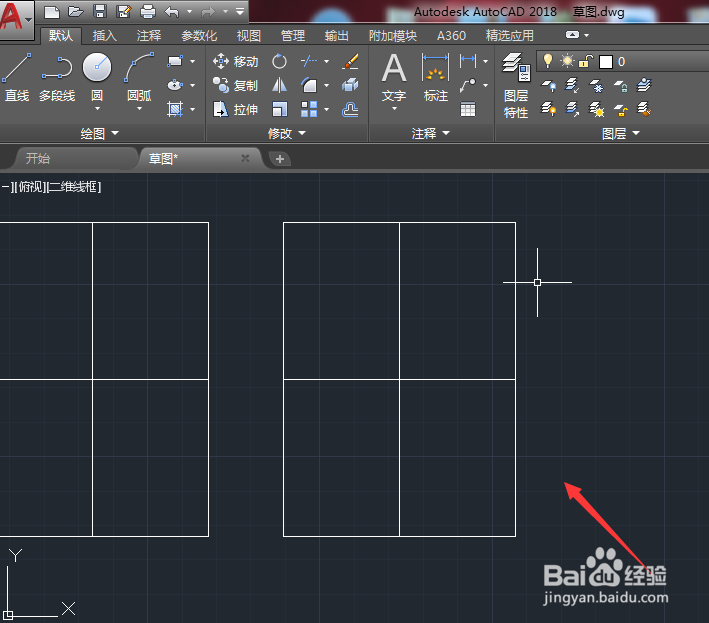709x623 pixels.
Task: Expand the Layers (图层) panel
Action: pos(620,133)
